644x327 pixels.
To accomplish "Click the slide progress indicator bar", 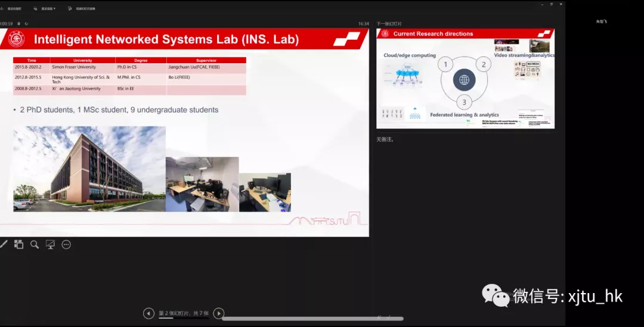I will click(183, 318).
